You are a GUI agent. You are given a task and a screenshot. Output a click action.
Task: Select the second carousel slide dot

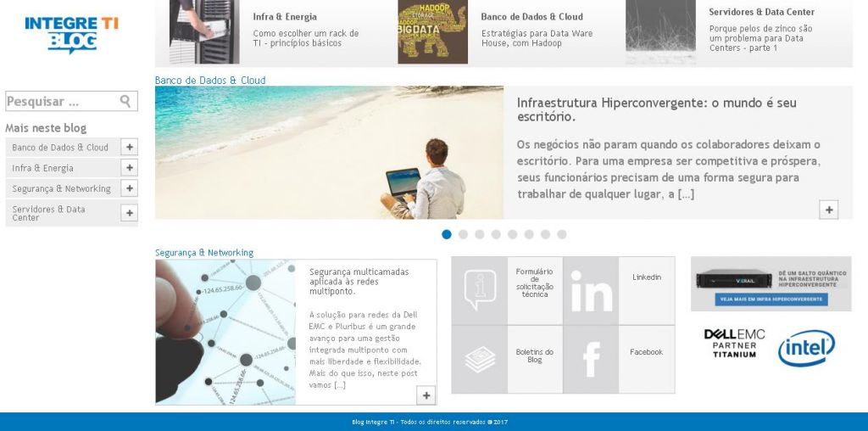point(464,234)
